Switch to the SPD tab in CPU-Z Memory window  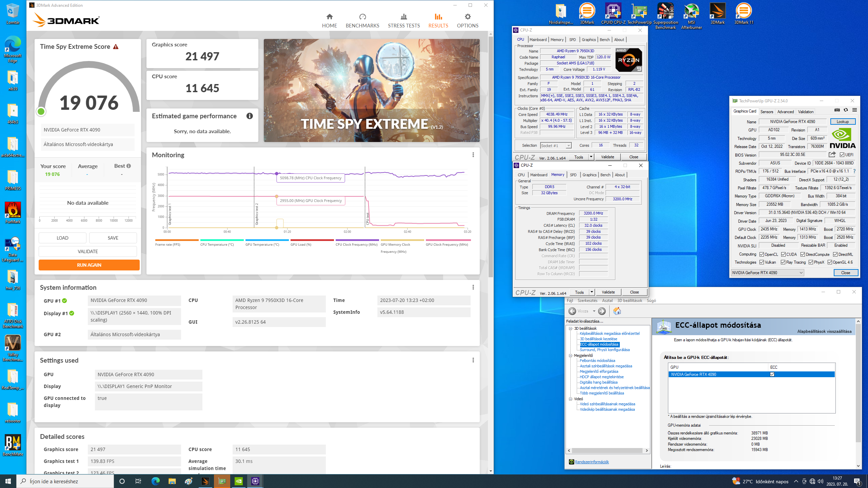point(573,175)
